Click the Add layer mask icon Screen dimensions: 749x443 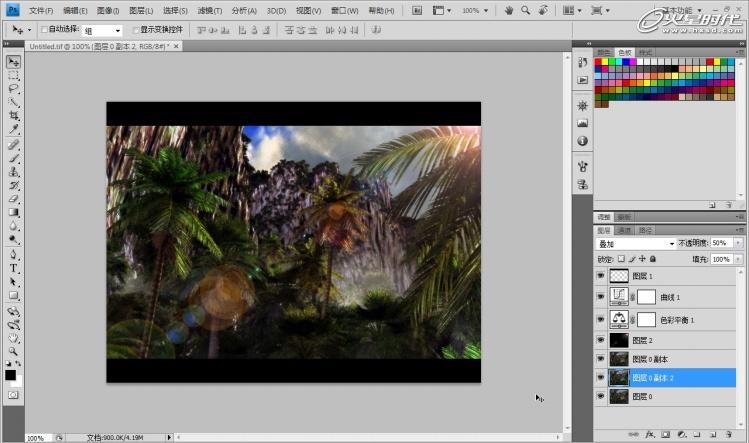665,434
